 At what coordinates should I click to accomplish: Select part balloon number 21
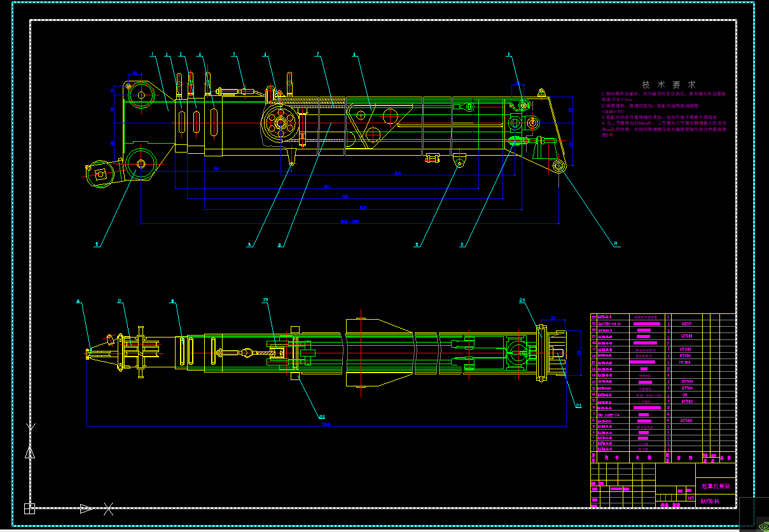578,405
